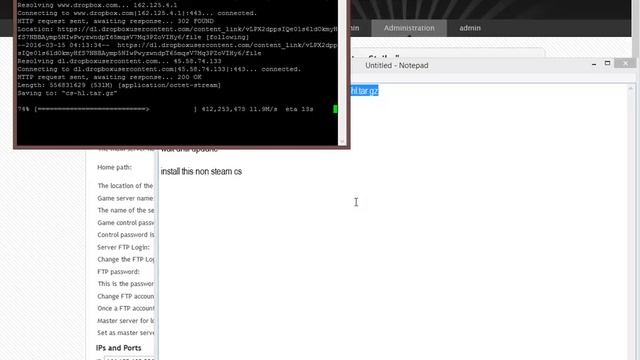Click the 'Once a FTP account' description text
Screen dimensions: 640x360
point(126,309)
